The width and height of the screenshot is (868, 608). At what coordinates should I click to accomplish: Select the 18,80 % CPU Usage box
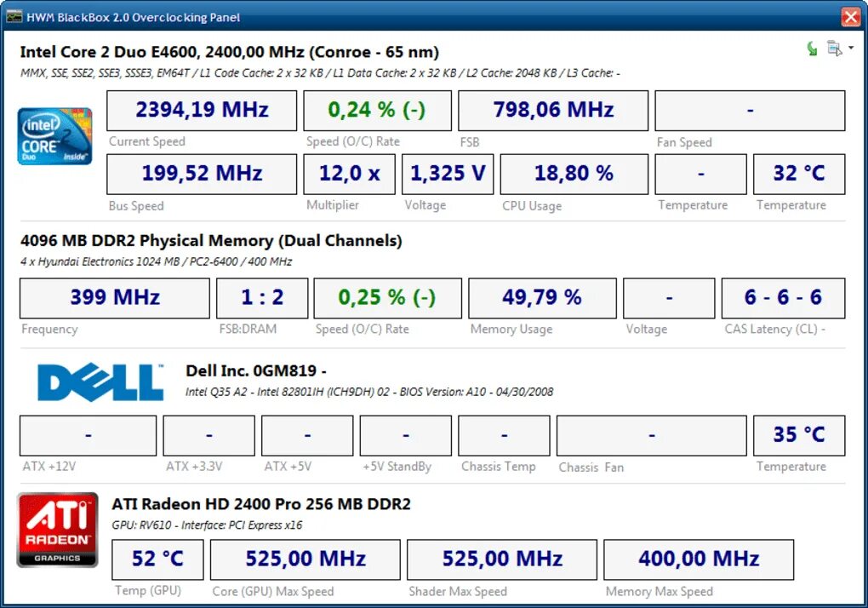pos(574,174)
